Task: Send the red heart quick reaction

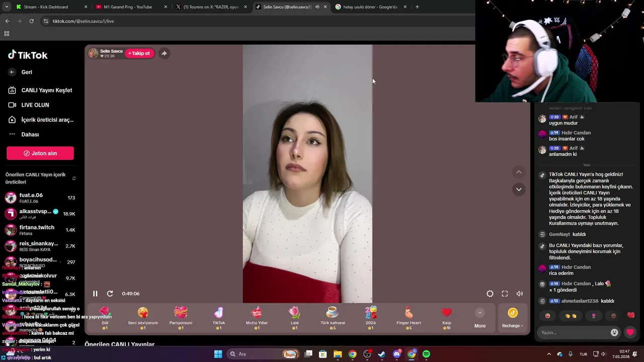Action: point(631,316)
